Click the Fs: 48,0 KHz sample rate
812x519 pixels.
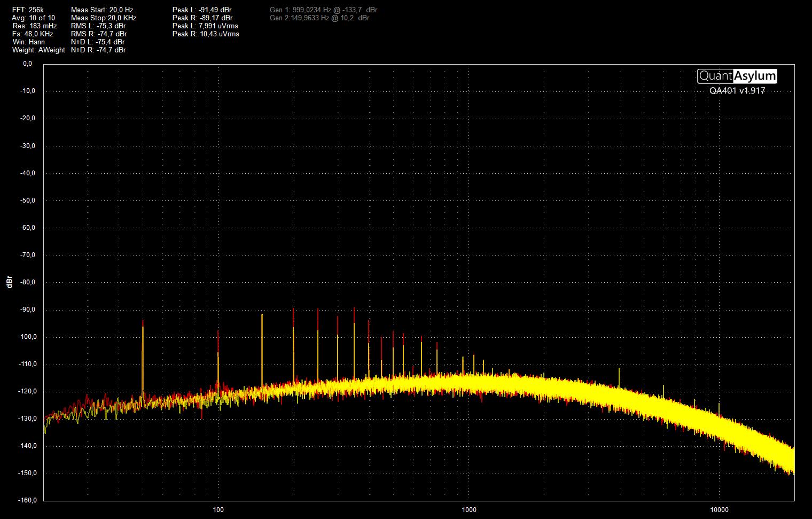33,34
